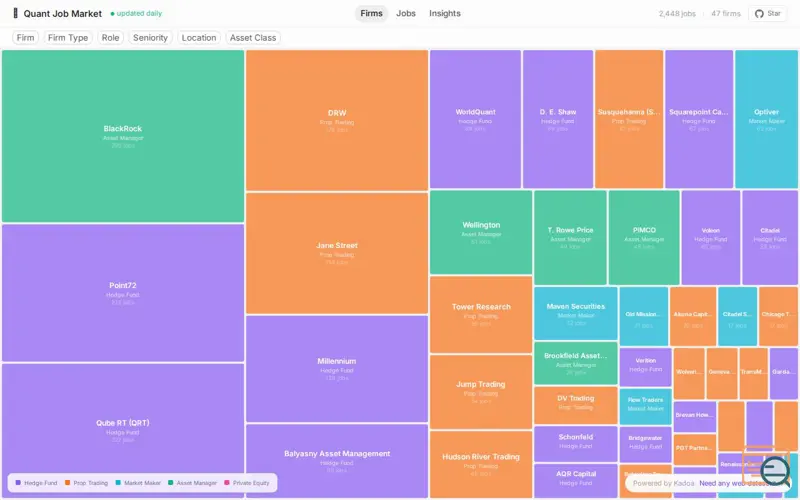This screenshot has height=500, width=800.
Task: Click the '47 firms' counter text
Action: coord(726,14)
